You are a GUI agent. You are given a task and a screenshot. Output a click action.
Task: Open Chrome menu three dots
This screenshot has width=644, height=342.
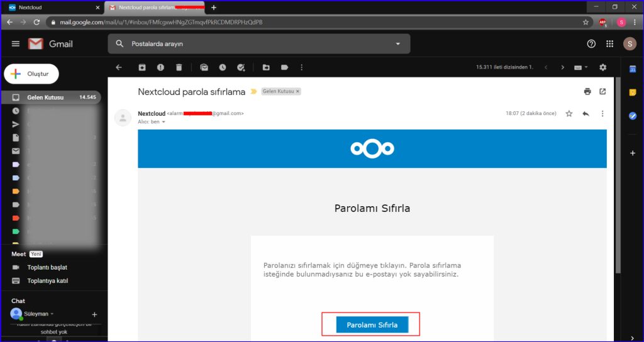(635, 22)
